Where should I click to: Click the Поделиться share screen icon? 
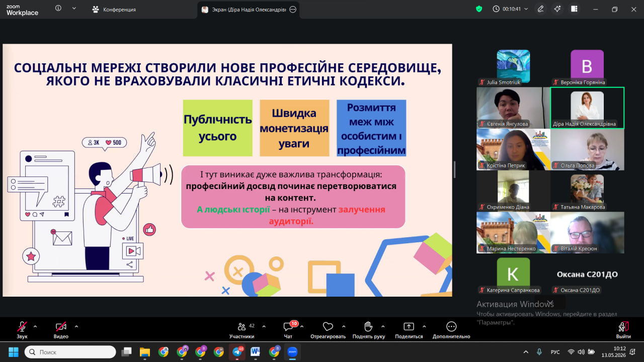[x=409, y=330]
